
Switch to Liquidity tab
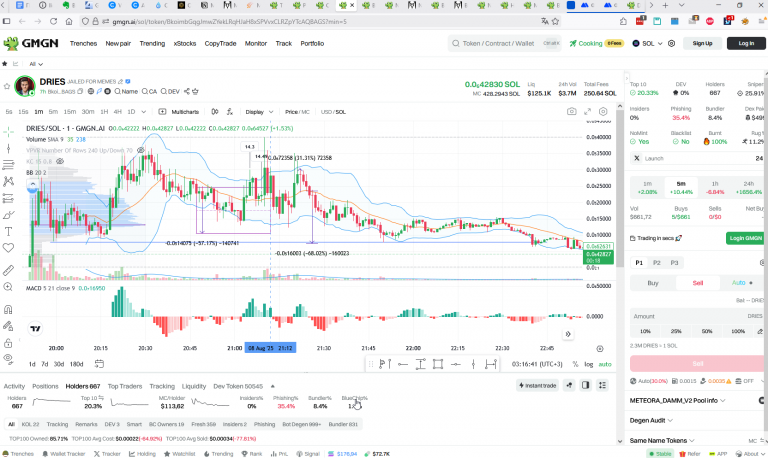click(x=194, y=386)
